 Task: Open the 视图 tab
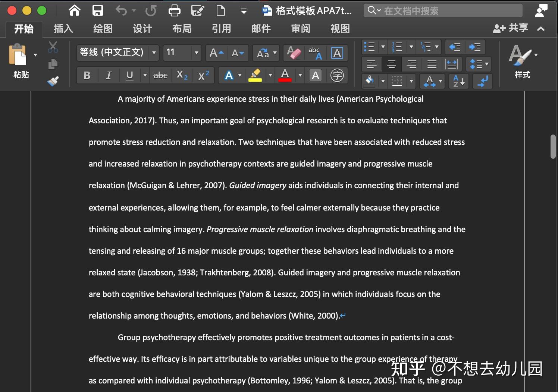tap(340, 29)
